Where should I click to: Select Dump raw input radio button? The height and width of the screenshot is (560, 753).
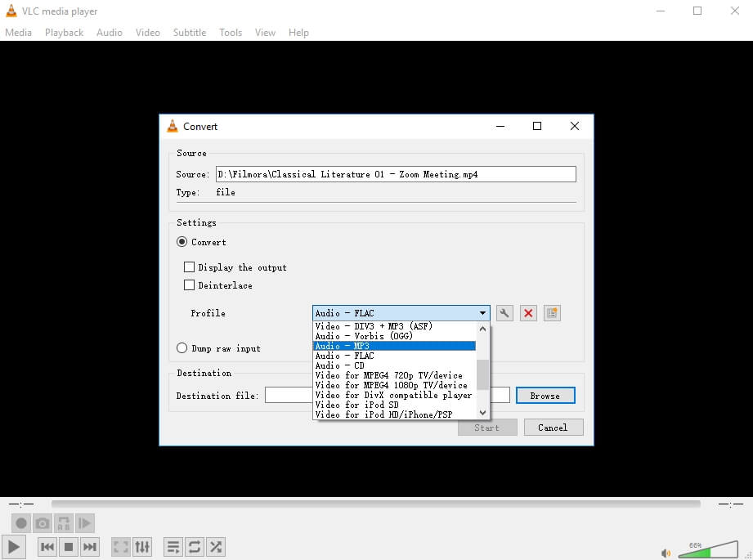182,348
